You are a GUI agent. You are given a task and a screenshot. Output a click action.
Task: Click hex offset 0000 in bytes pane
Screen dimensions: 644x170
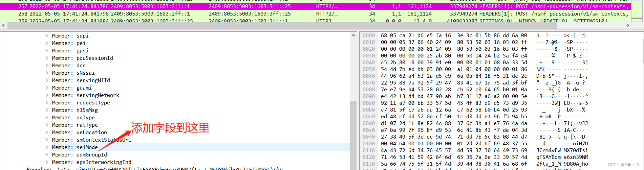pos(369,35)
